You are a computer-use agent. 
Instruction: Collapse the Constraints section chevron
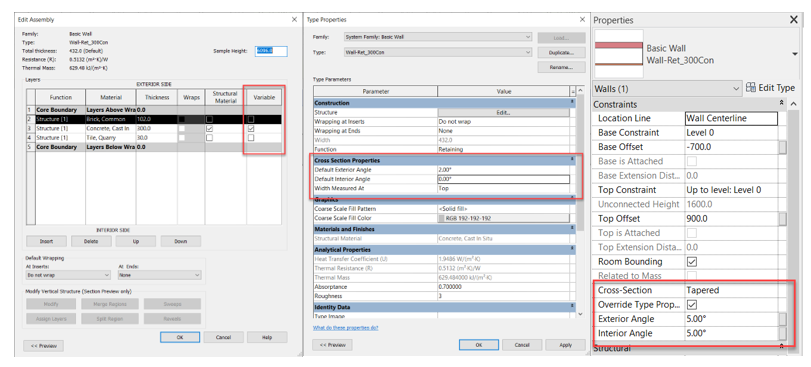[782, 104]
